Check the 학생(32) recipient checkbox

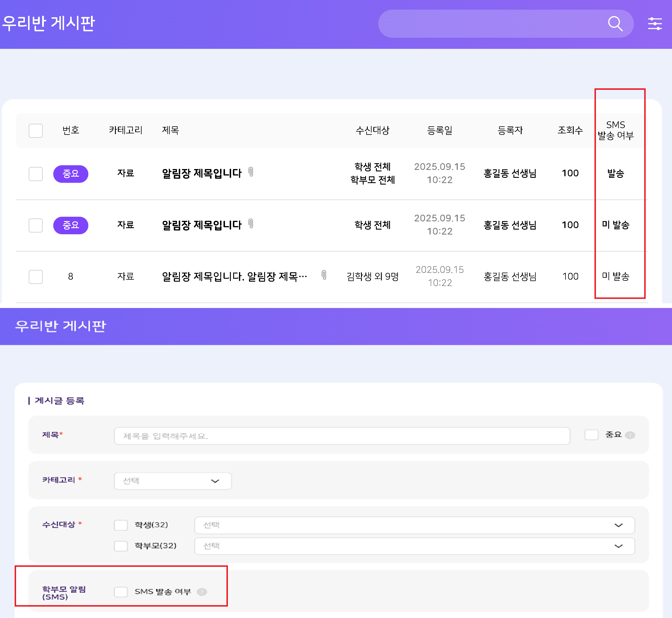pos(121,525)
